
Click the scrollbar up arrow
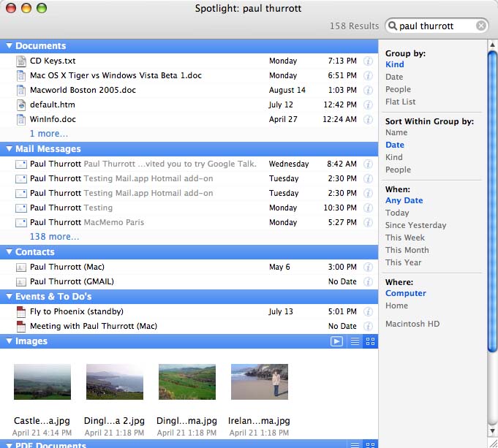(493, 45)
